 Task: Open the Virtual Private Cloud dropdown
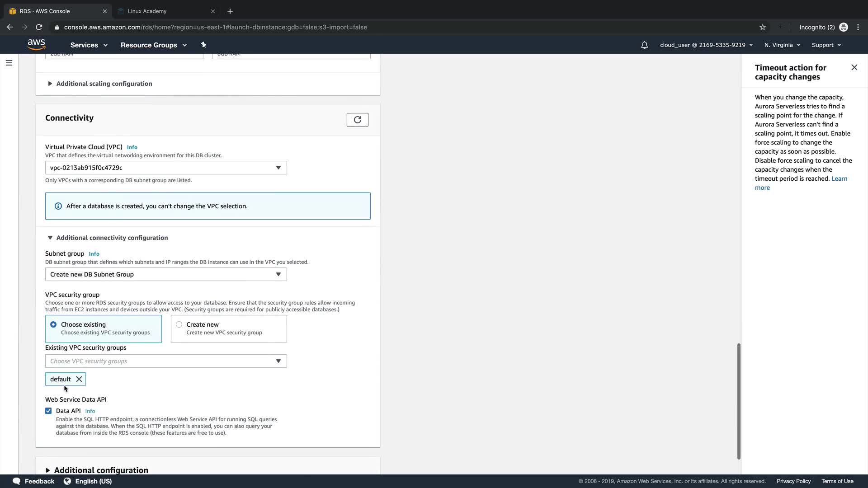(x=165, y=168)
